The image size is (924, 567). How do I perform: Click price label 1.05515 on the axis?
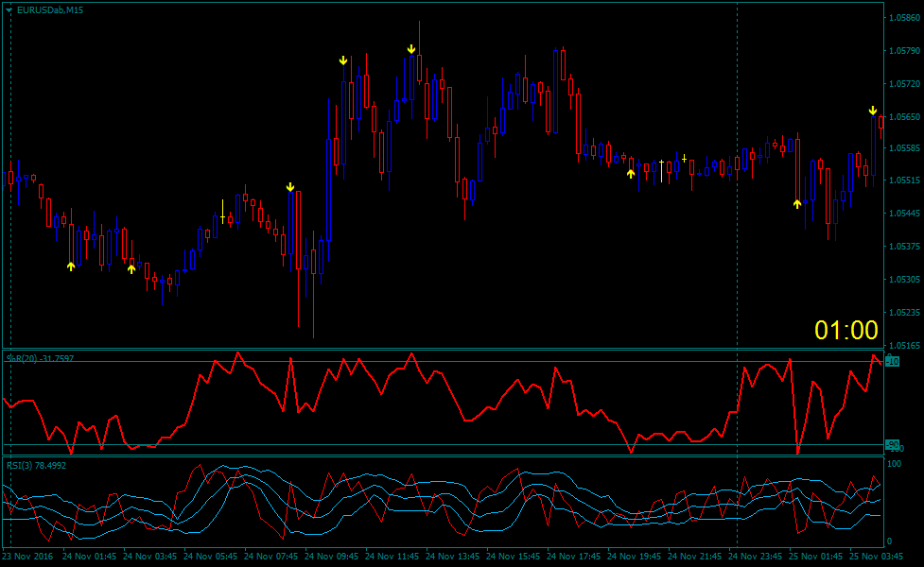(x=904, y=180)
